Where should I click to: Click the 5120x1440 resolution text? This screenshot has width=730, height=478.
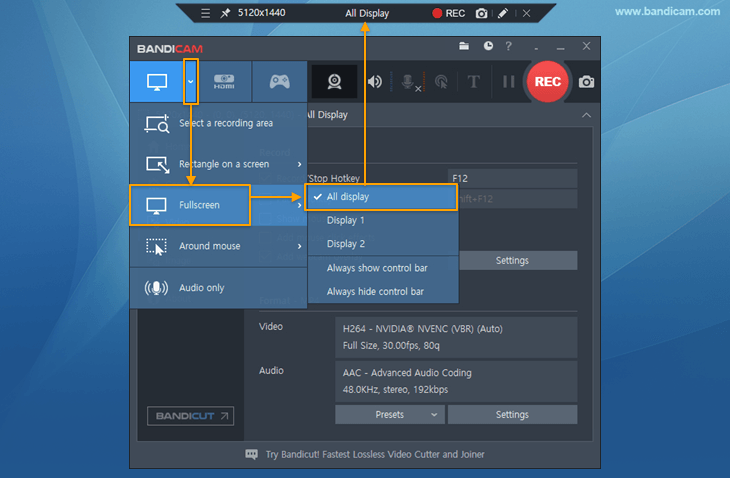(262, 13)
